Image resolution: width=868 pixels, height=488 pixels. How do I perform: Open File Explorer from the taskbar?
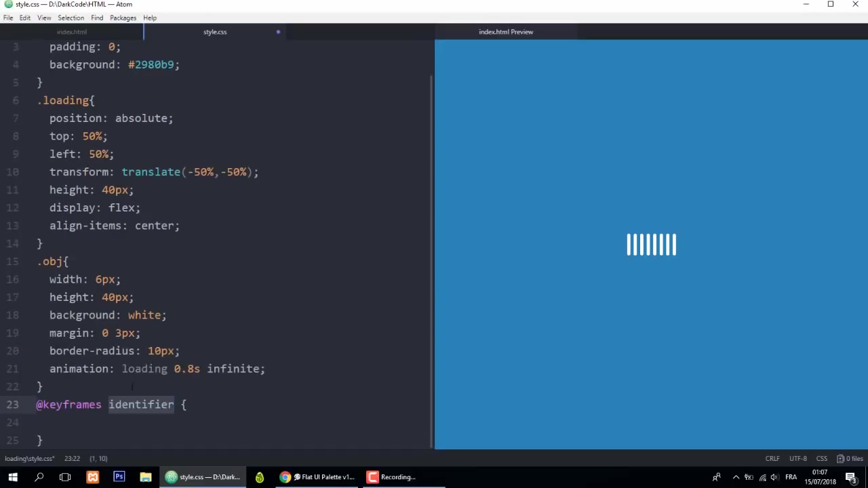146,476
